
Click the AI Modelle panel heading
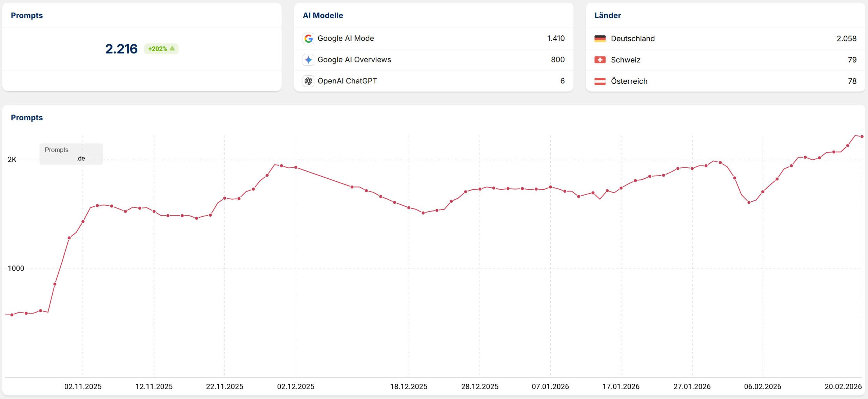[322, 16]
